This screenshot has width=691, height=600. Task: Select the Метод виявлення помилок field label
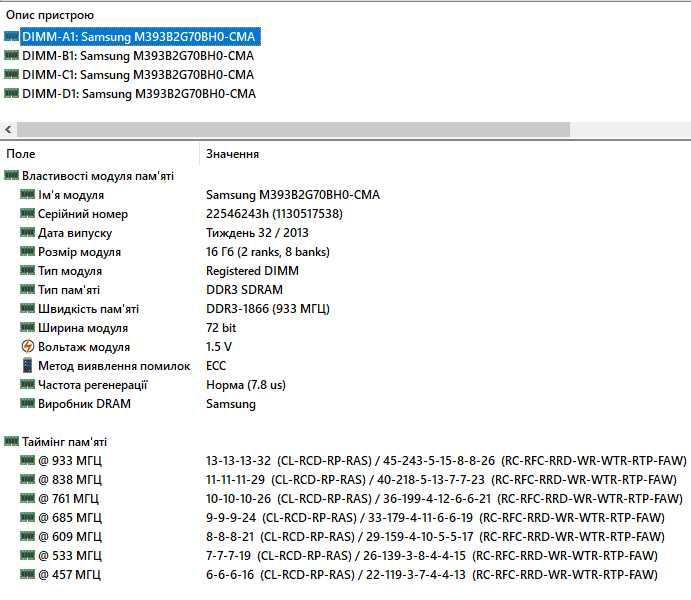[114, 366]
